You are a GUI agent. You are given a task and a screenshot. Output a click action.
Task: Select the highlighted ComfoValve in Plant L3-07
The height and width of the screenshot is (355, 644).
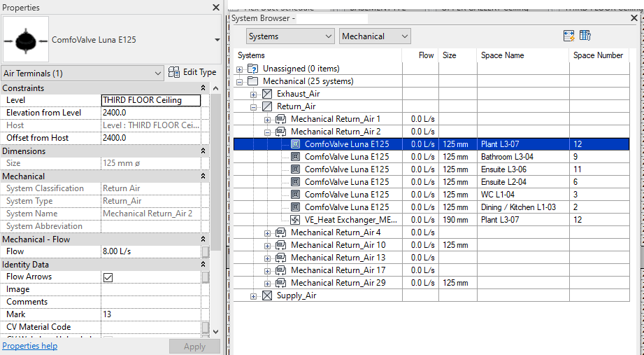pyautogui.click(x=431, y=144)
